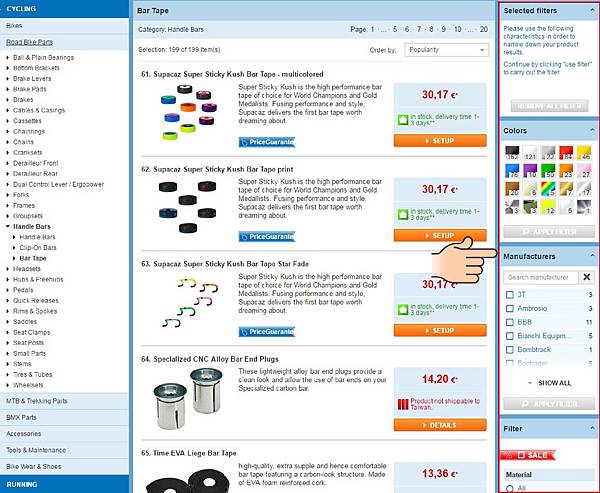600x493 pixels.
Task: Click the red not-shippable icon for item 64
Action: (x=403, y=404)
